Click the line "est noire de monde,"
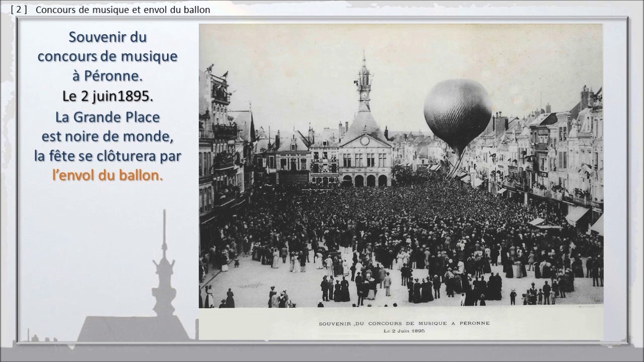 pyautogui.click(x=108, y=136)
